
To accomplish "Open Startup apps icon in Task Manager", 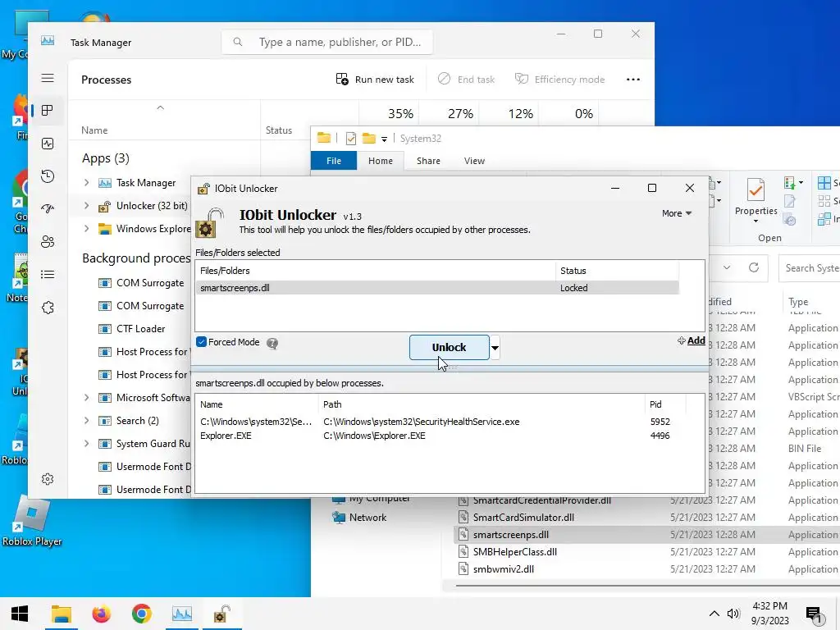I will click(48, 209).
